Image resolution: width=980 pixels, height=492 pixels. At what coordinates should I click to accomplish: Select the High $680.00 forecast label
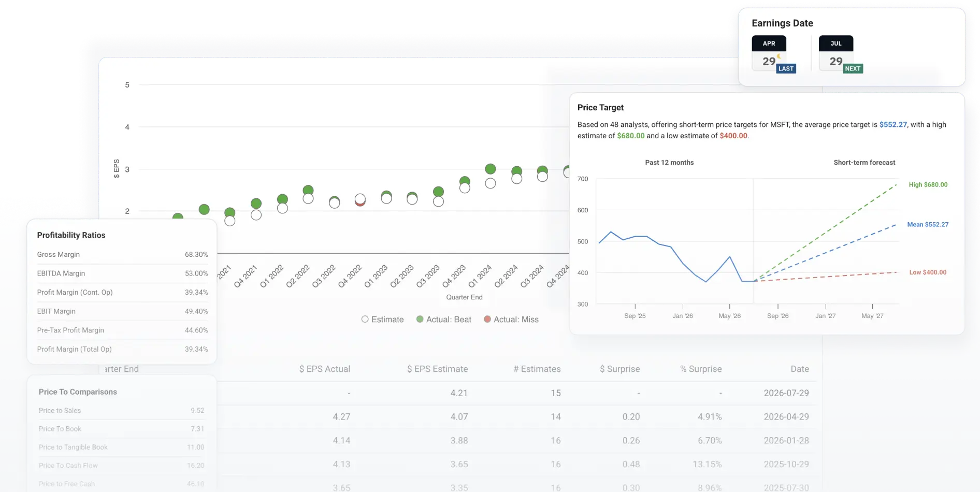(x=928, y=185)
